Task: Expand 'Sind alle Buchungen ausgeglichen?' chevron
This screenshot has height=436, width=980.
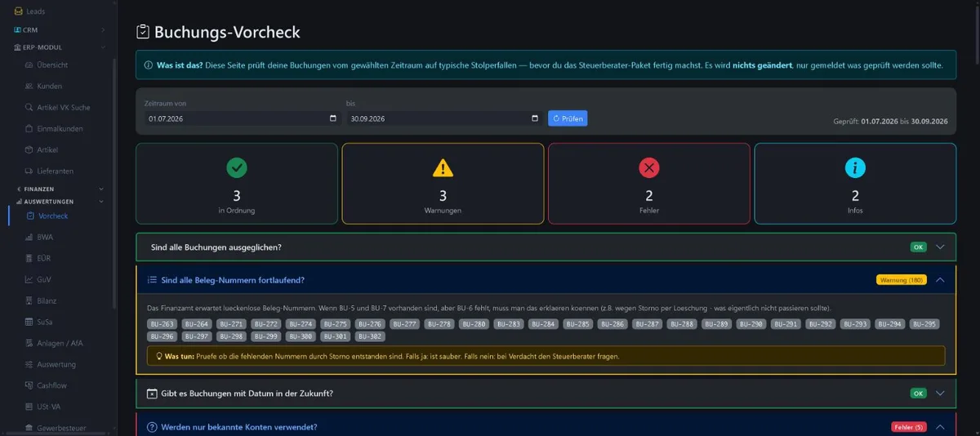Action: [940, 247]
